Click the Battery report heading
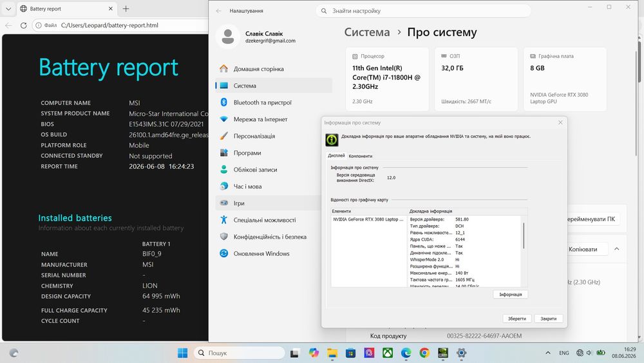The image size is (644, 363). click(109, 68)
